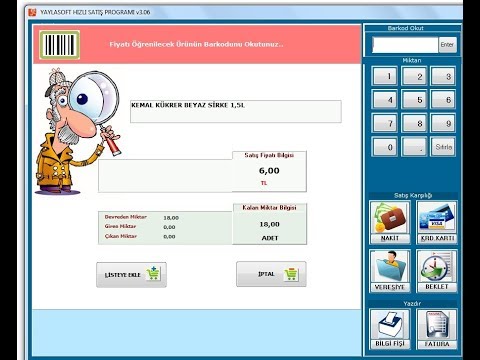This screenshot has height=360, width=480.
Task: Tap keypad digit 4
Action: point(385,100)
